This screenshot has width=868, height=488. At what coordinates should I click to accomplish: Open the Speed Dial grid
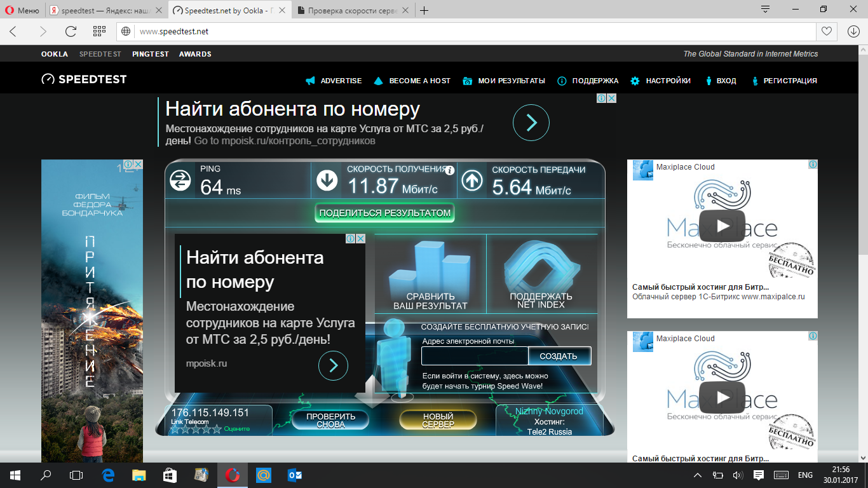point(99,31)
